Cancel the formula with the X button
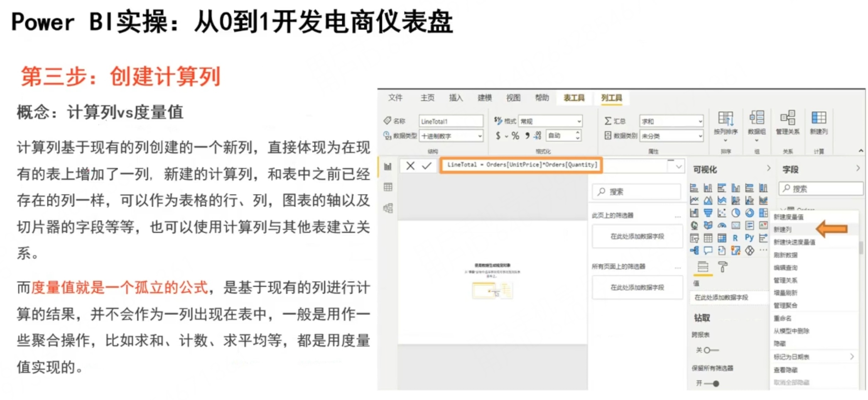The image size is (868, 400). click(410, 166)
